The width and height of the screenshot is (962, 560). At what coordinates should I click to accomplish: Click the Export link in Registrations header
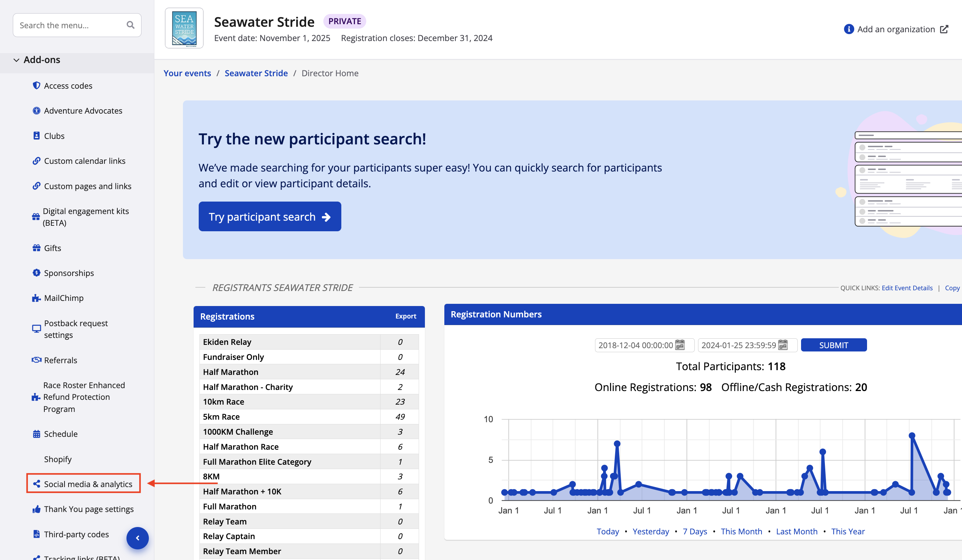[x=405, y=316]
